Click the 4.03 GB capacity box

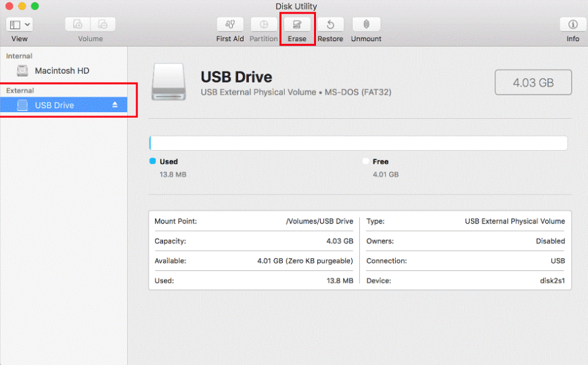(533, 82)
